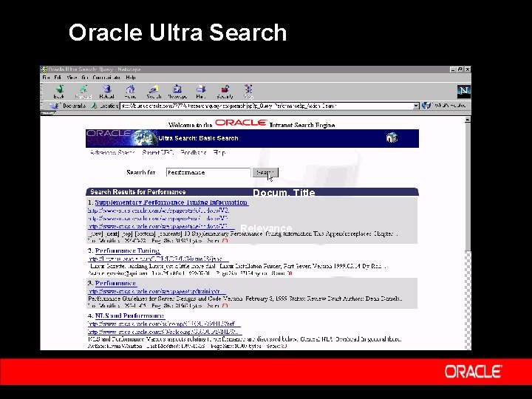Click the What's Related button

point(444,106)
